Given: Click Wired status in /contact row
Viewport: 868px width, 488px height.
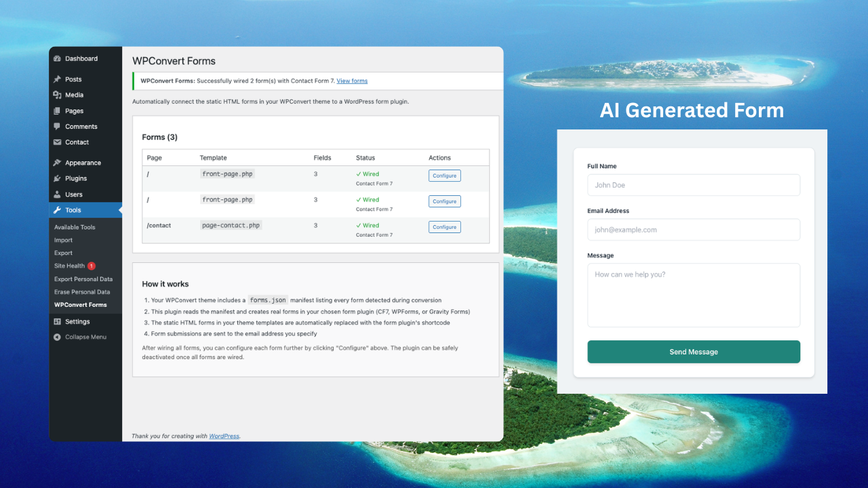Looking at the screenshot, I should pyautogui.click(x=368, y=225).
